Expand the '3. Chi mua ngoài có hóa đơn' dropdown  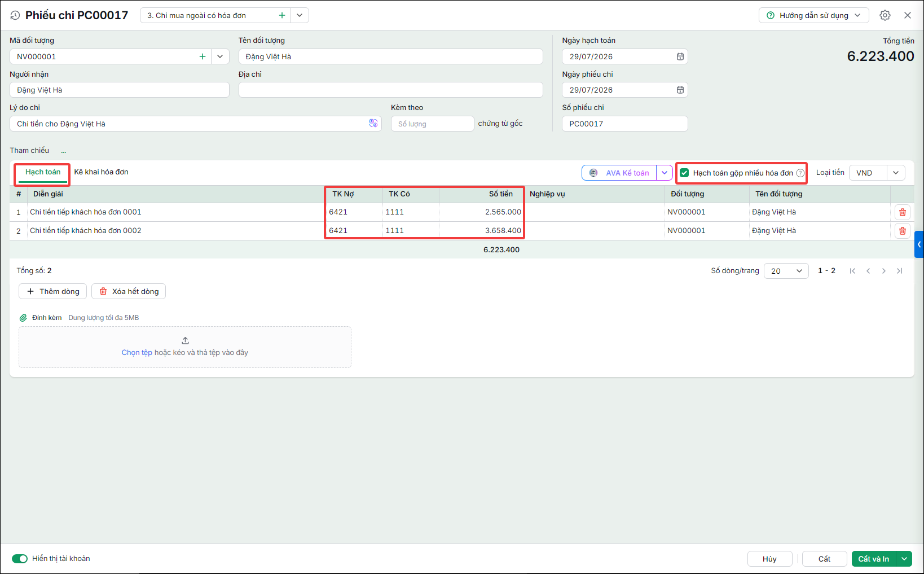(x=300, y=15)
